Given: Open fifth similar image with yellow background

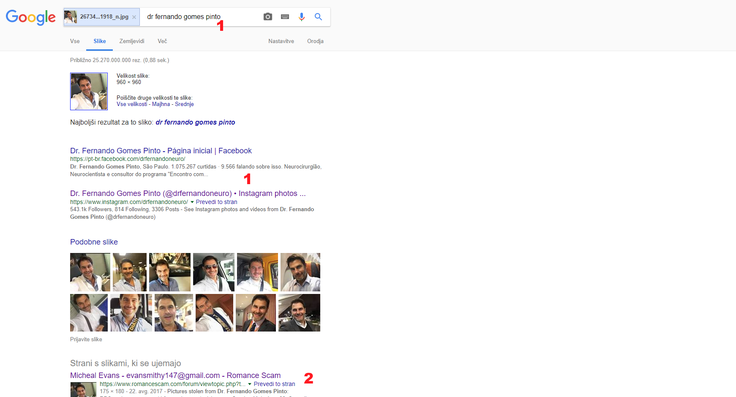Looking at the screenshot, I should tap(257, 272).
